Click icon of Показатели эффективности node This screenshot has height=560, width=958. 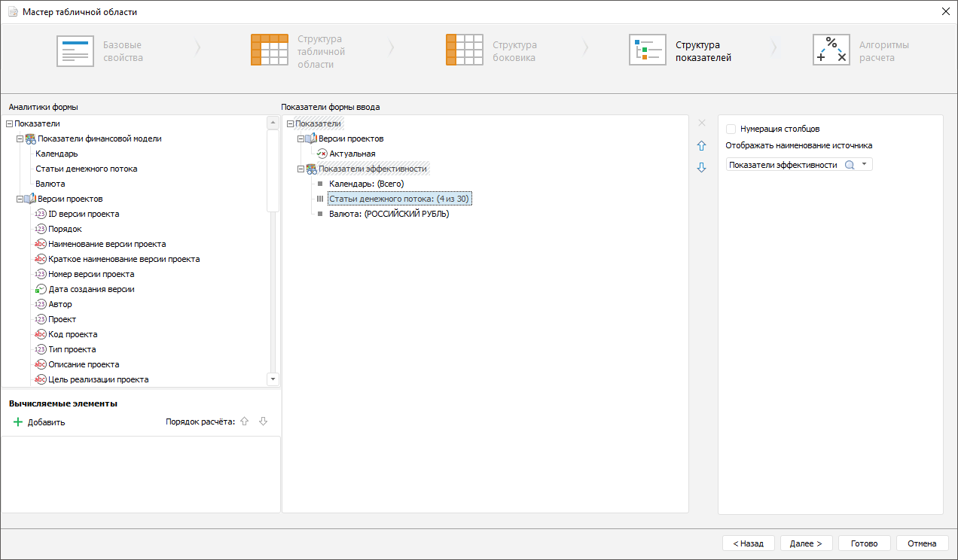point(311,169)
